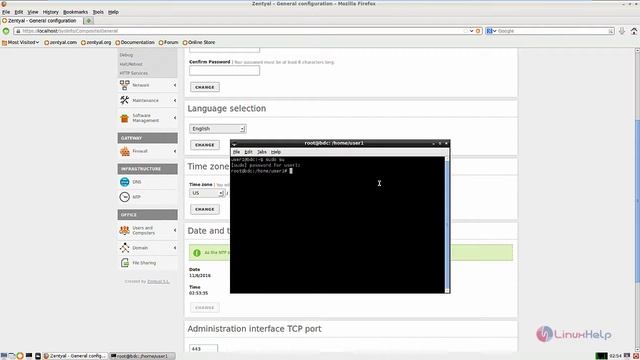
Task: Open the Firefox Bookmarks menu
Action: click(76, 12)
